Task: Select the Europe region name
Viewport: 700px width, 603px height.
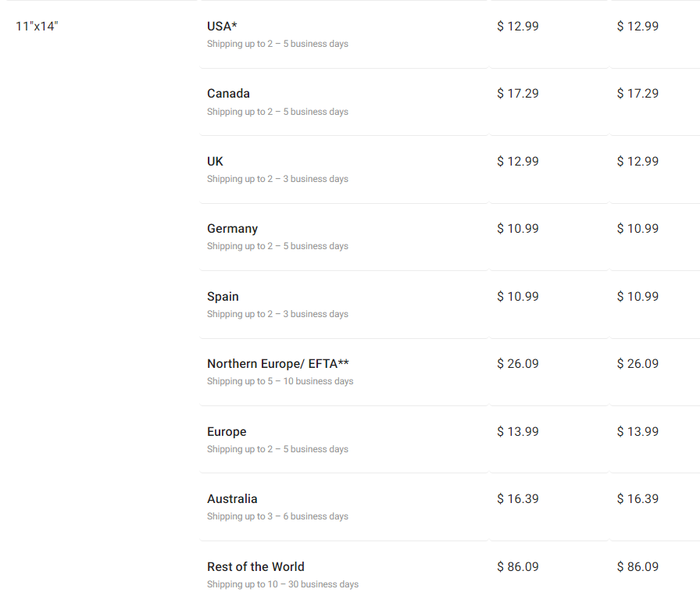Action: (x=227, y=431)
